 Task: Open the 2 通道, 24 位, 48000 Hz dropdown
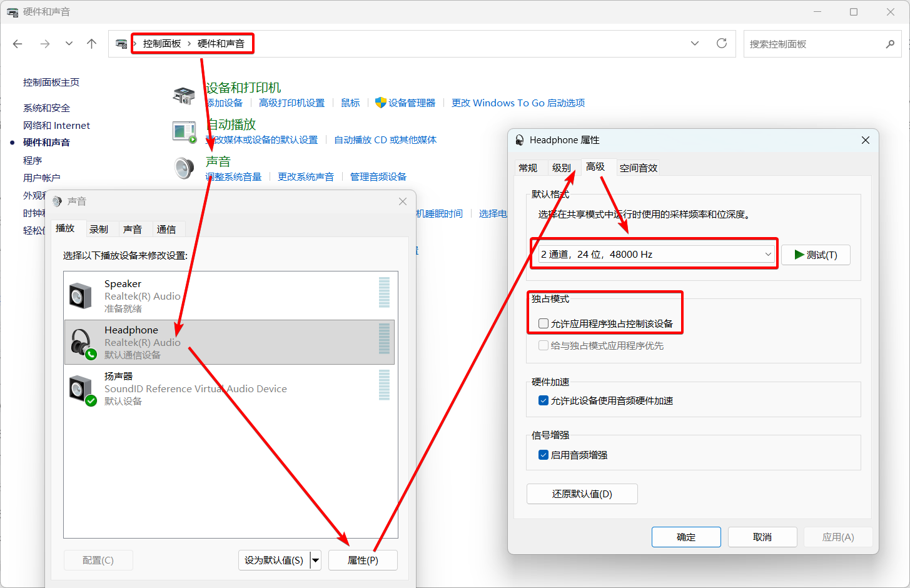pyautogui.click(x=655, y=255)
